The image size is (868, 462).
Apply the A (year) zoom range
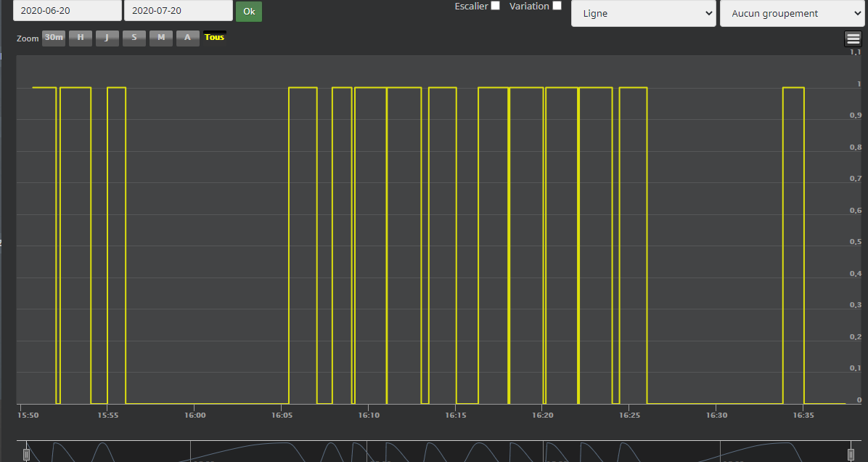(187, 38)
